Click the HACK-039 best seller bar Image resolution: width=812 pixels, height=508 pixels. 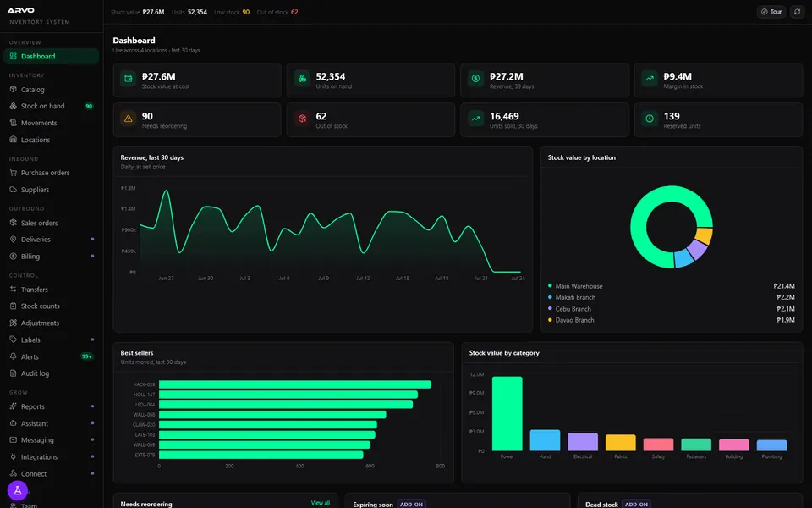click(295, 384)
